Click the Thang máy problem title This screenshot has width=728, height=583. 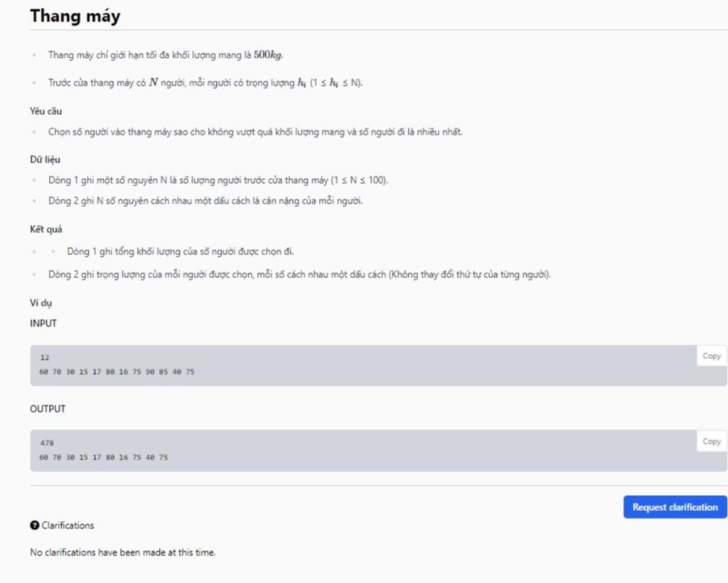pos(75,16)
